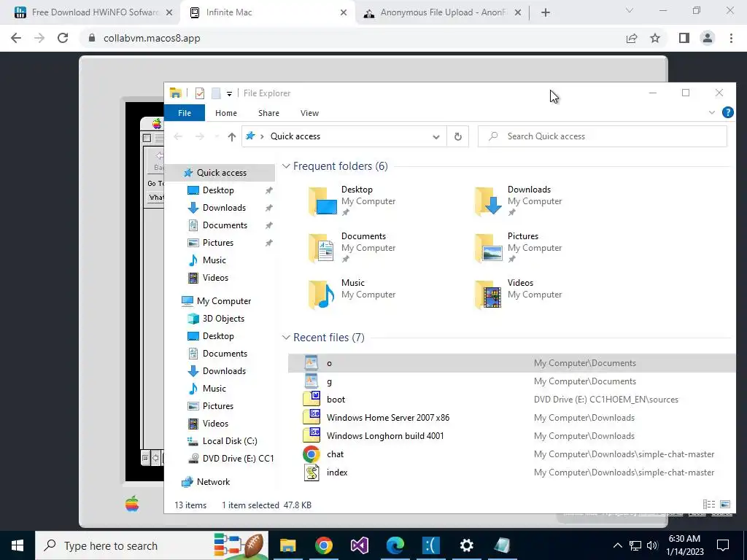Collapse the Frequent folders group
The image size is (747, 560).
286,166
